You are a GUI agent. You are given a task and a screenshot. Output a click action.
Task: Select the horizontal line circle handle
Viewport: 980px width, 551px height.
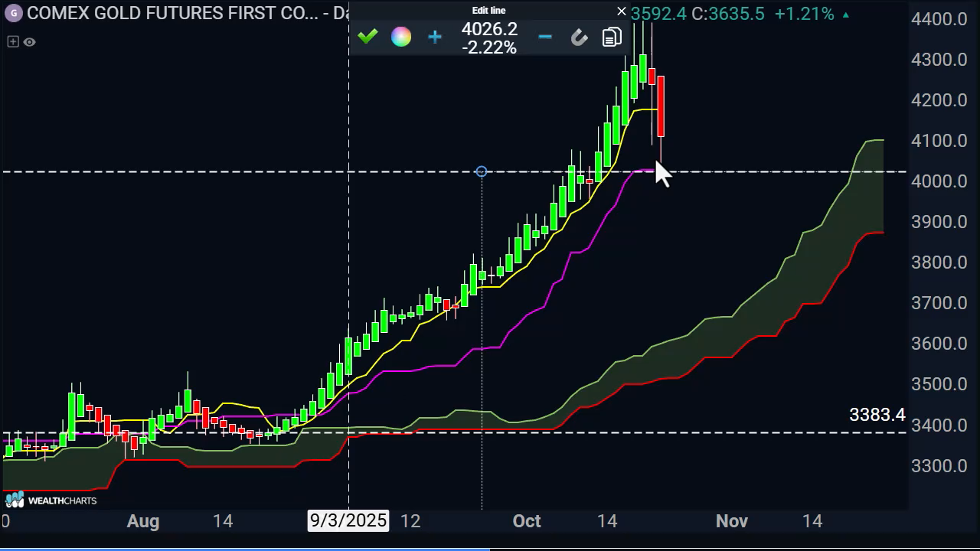(x=481, y=171)
